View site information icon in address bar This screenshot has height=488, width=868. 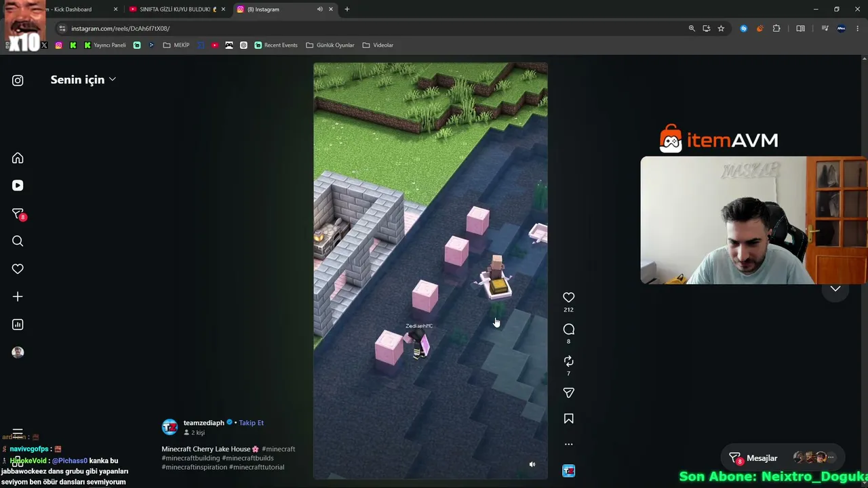[62, 28]
